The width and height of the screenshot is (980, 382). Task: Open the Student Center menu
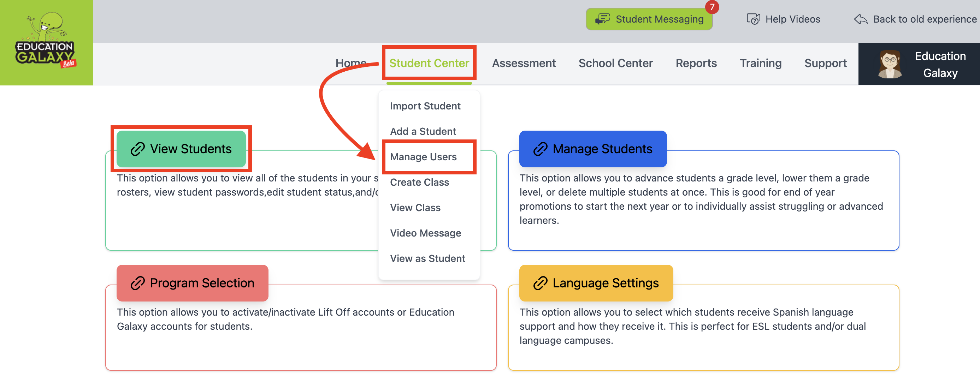[429, 63]
